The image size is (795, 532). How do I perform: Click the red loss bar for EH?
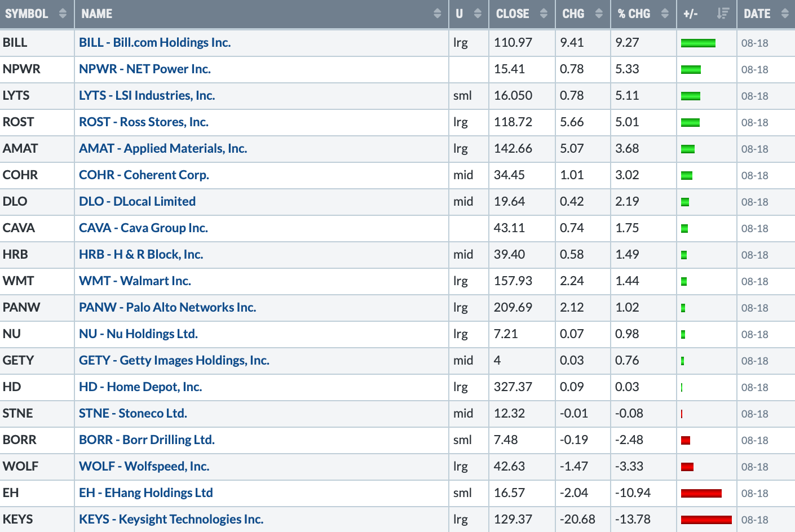coord(701,493)
